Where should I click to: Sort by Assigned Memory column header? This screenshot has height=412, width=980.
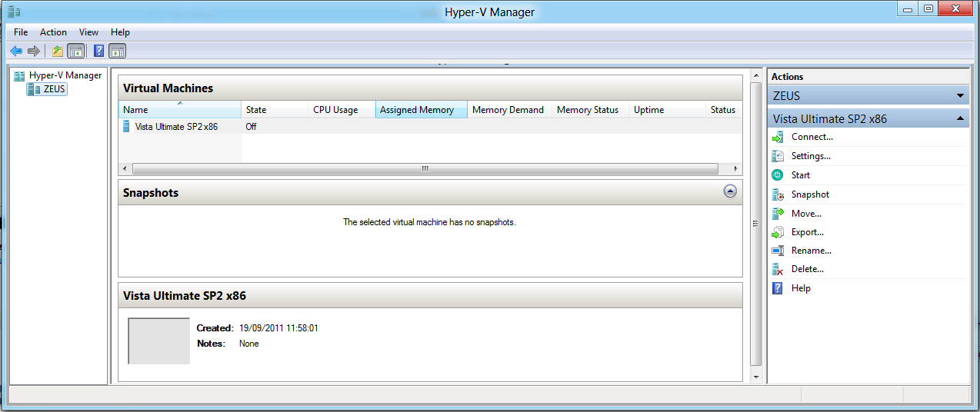pyautogui.click(x=420, y=110)
